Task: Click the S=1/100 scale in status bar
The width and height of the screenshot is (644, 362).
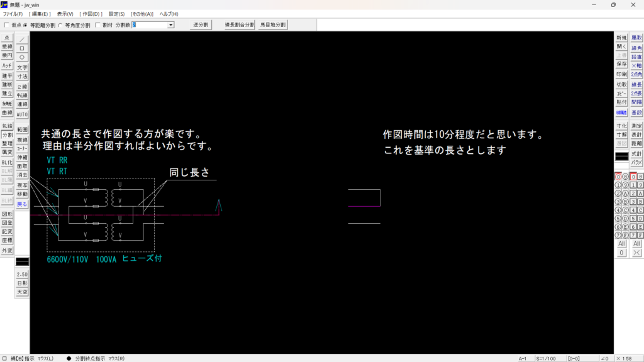Action: coord(545,358)
